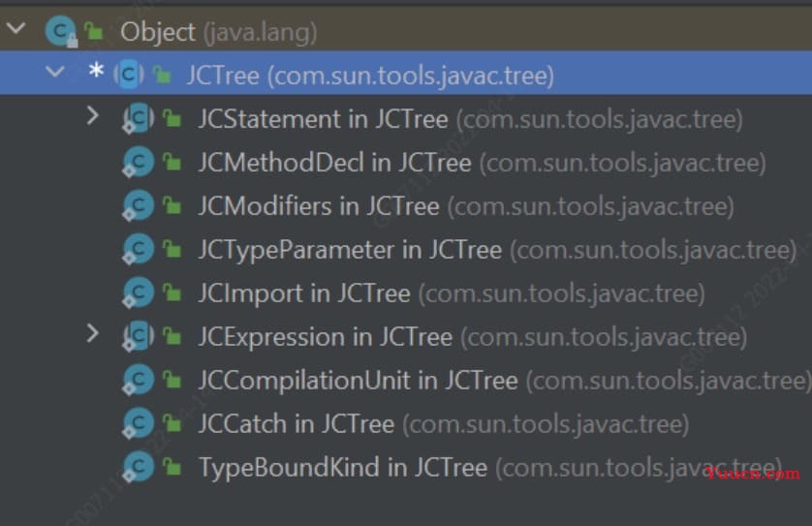This screenshot has width=812, height=526.
Task: Click the JCStatement class icon
Action: pyautogui.click(x=138, y=118)
